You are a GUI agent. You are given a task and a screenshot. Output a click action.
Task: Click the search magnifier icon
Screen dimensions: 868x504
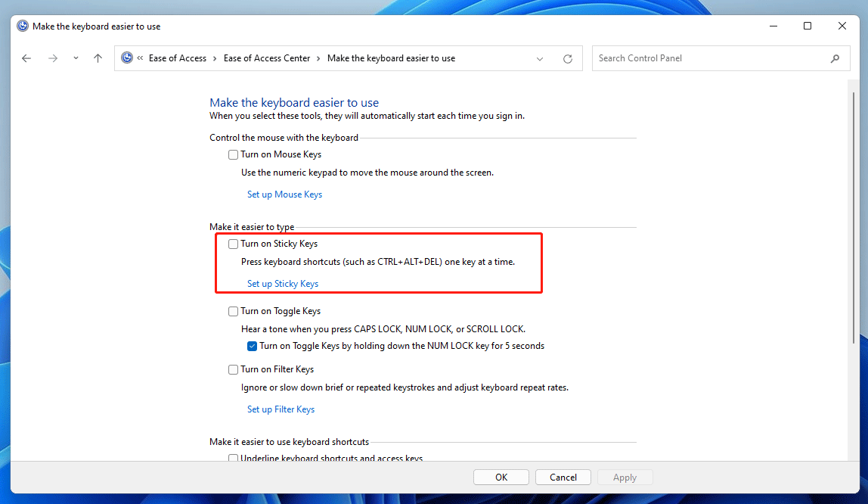tap(835, 58)
